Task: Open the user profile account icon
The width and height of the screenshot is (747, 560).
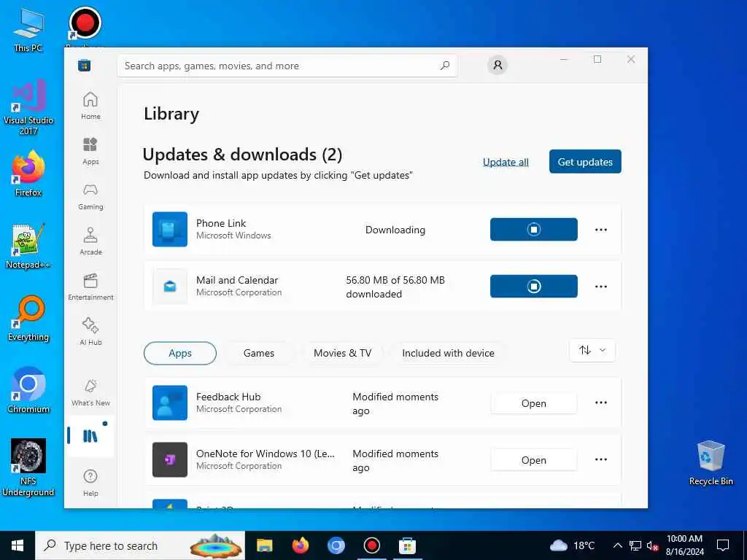Action: point(498,65)
